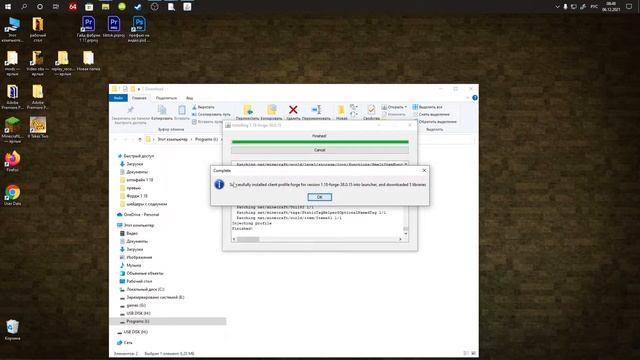
Task: Select Объемные объекты in the navigation pane
Action: pos(144,273)
